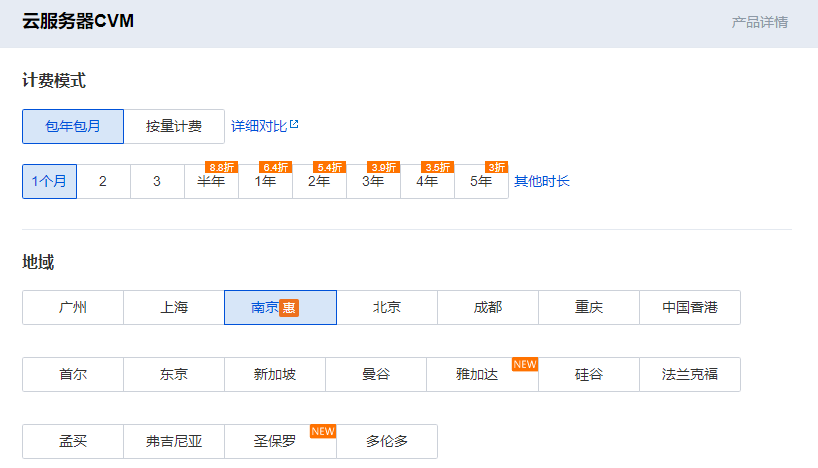Click the 计费模式 section heading
This screenshot has width=818, height=468.
(x=54, y=81)
